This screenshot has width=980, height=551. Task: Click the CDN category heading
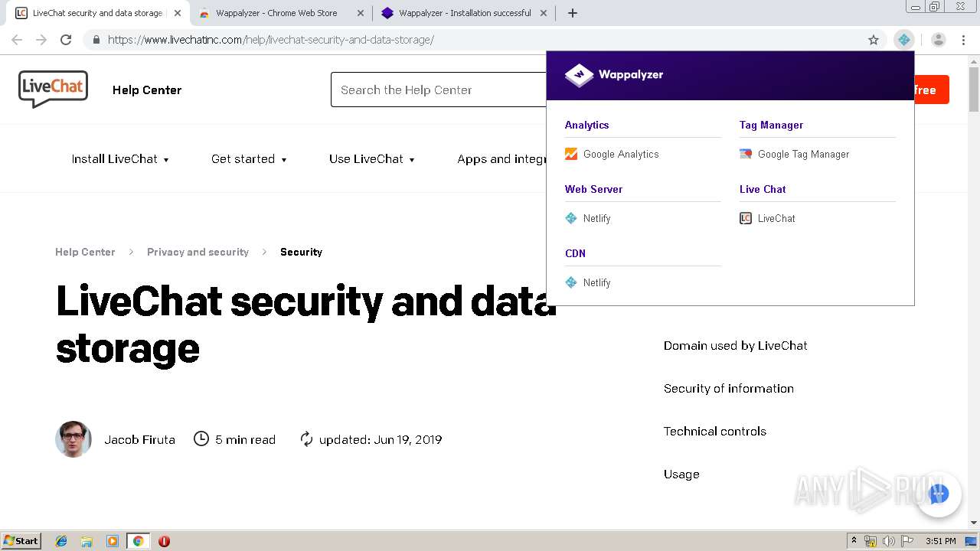click(575, 253)
